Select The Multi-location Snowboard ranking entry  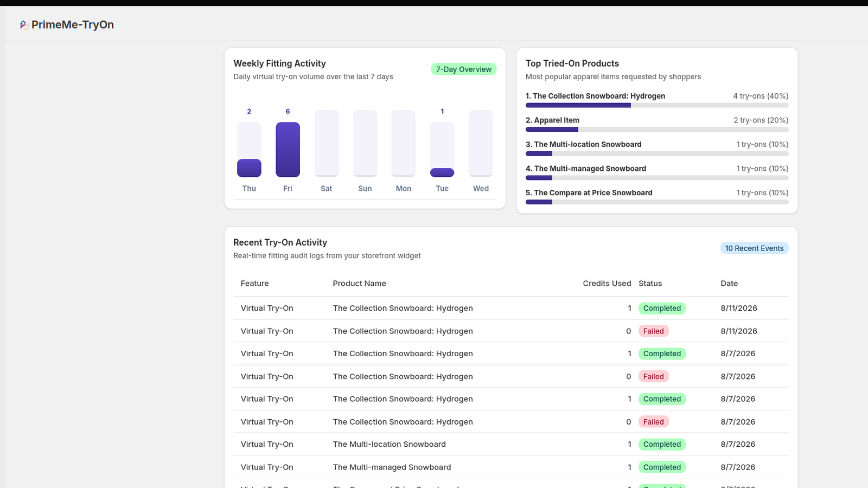(657, 149)
